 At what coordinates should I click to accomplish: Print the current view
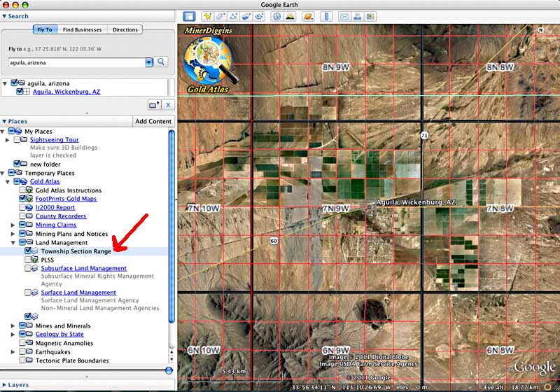click(357, 16)
